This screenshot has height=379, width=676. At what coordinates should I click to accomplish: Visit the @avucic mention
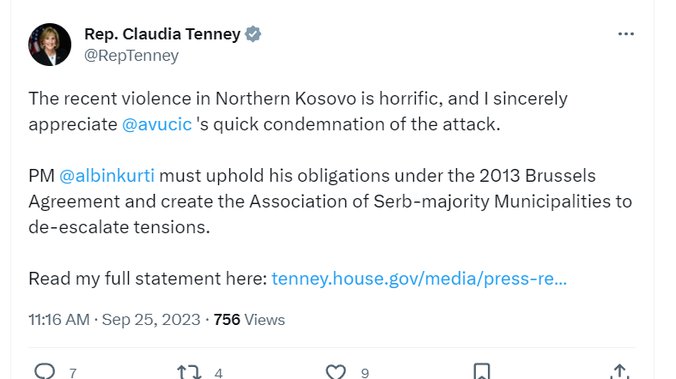156,124
